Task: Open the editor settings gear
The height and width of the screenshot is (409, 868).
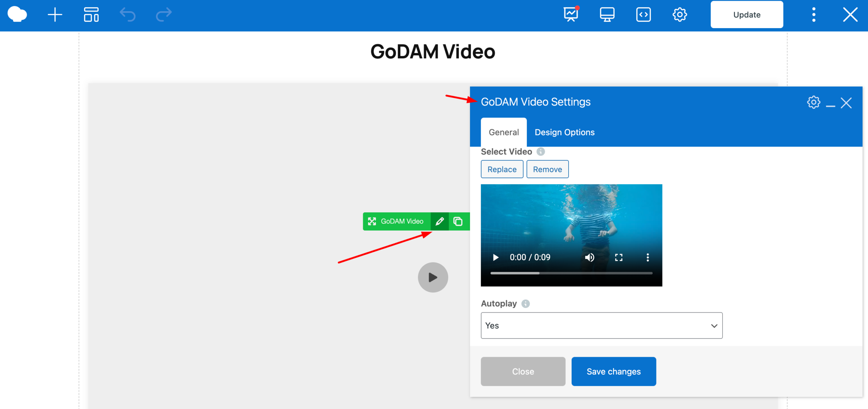Action: click(679, 15)
